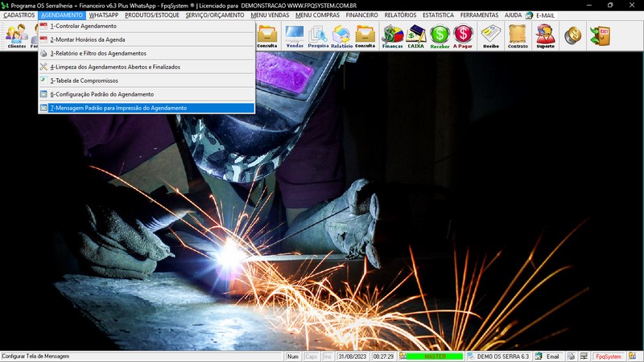Select 1-Controlar Agendamento menu entry

83,26
